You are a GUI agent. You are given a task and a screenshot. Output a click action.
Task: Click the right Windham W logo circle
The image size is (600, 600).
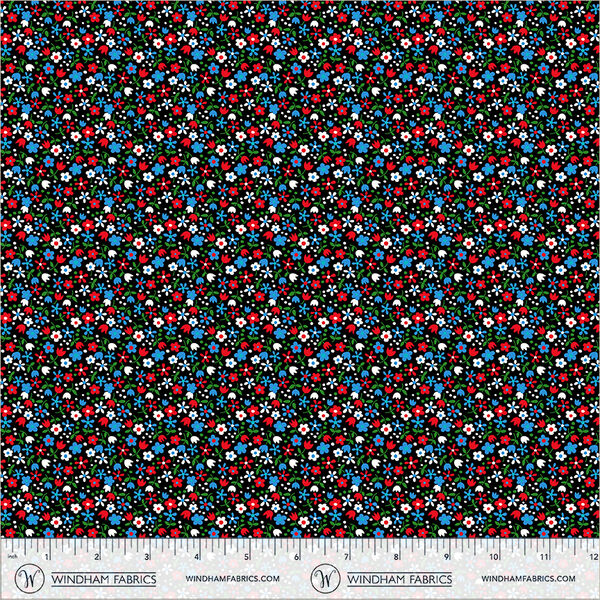coord(325,578)
